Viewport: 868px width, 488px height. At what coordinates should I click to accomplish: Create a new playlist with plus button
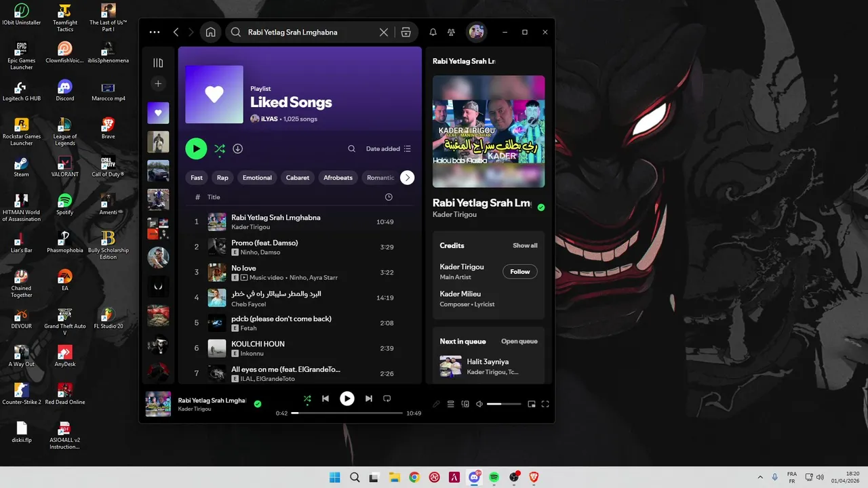pyautogui.click(x=158, y=84)
